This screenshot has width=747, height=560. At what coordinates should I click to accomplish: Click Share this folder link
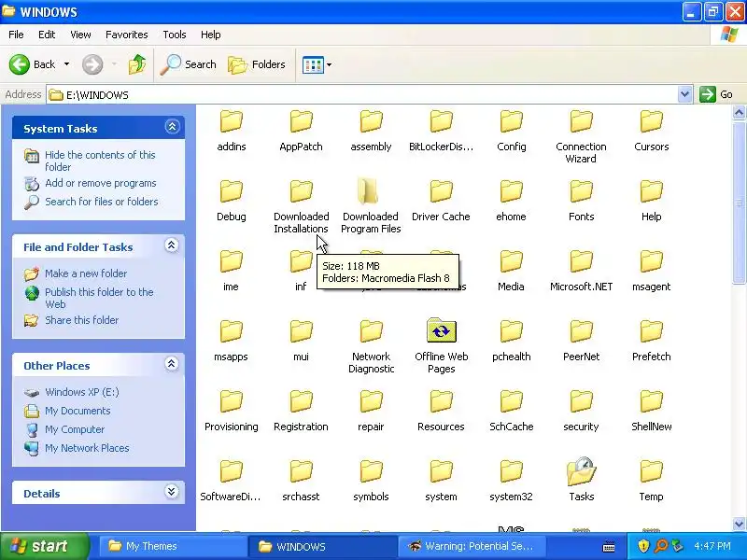[x=81, y=320]
